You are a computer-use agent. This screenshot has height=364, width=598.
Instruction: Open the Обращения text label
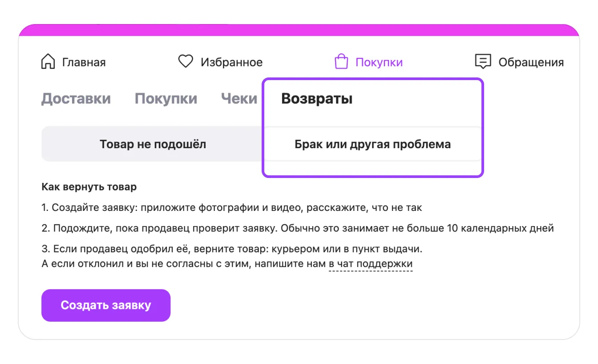point(531,62)
